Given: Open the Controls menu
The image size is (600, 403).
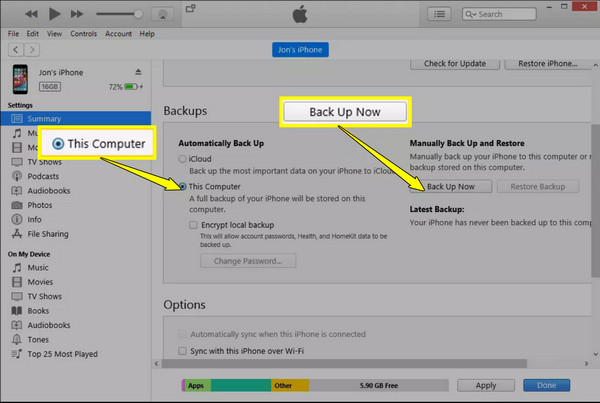Looking at the screenshot, I should point(83,34).
